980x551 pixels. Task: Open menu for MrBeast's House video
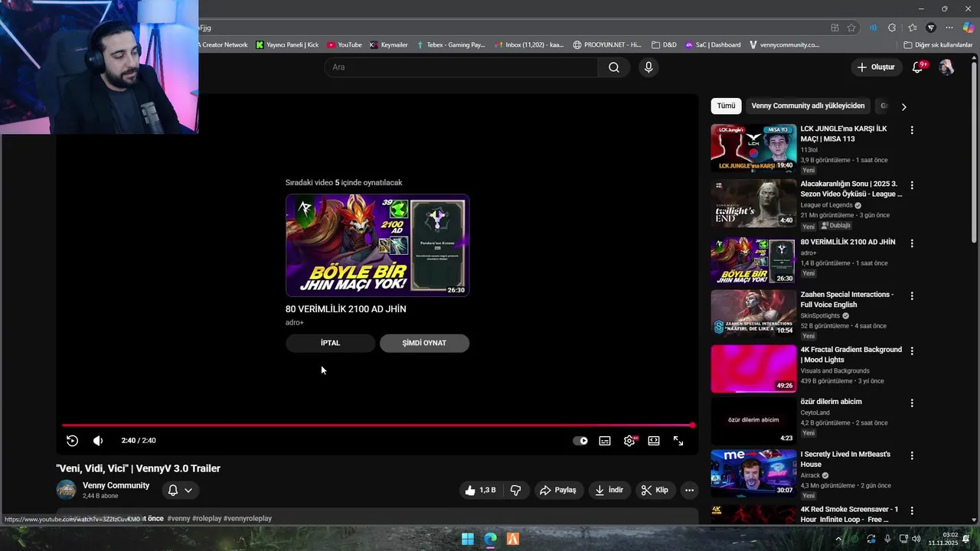[x=911, y=455]
